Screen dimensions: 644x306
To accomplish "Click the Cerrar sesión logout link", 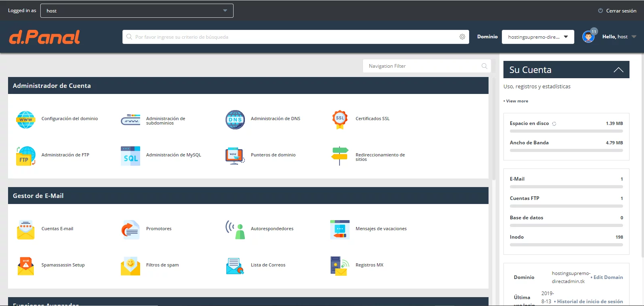I will (617, 11).
